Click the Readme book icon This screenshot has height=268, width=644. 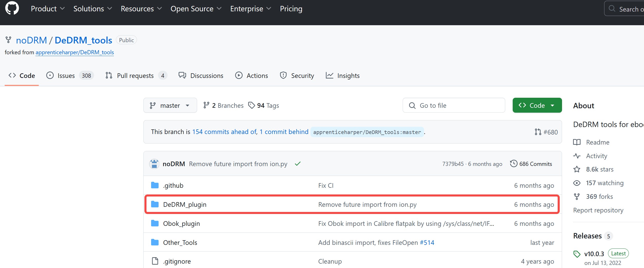pos(577,142)
